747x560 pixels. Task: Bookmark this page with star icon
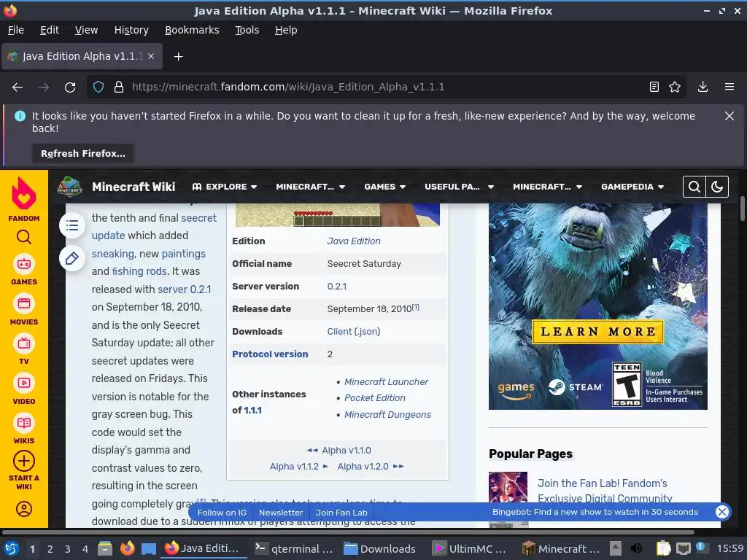click(x=675, y=87)
